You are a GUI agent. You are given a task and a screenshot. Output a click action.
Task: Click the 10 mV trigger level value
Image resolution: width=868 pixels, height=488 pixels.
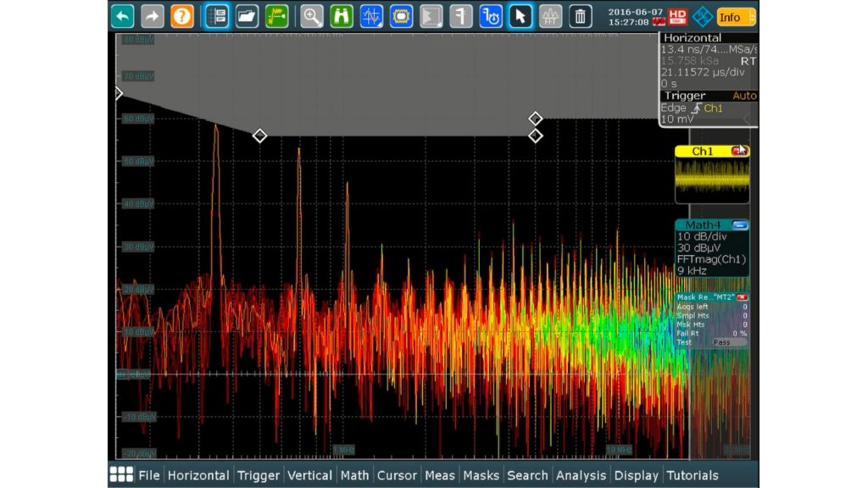(677, 119)
